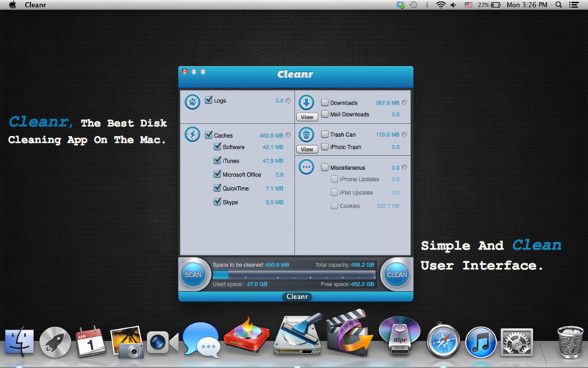Open Launchpad rocket icon in dock
The image size is (588, 368).
point(55,342)
